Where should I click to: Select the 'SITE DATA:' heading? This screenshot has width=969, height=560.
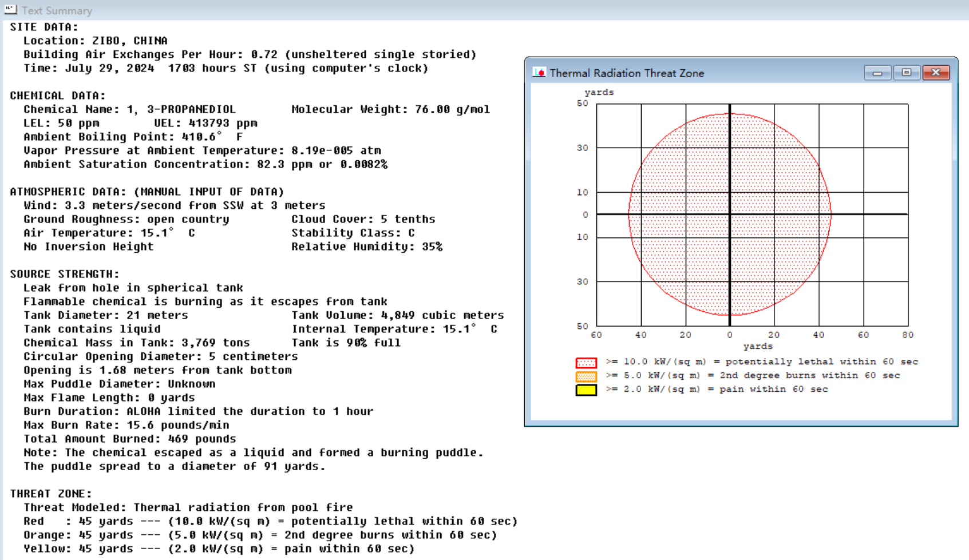44,27
